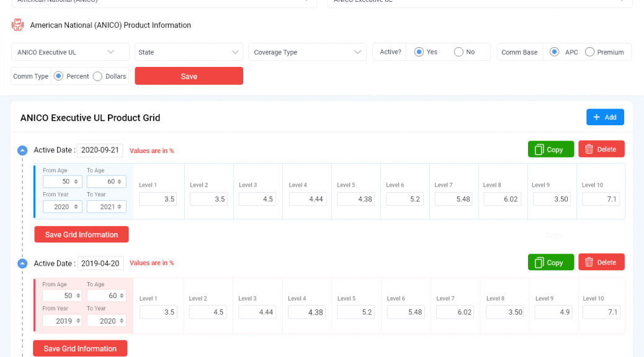This screenshot has height=357, width=644.
Task: Open the ANICO Executive UL product dropdown
Action: pos(70,52)
